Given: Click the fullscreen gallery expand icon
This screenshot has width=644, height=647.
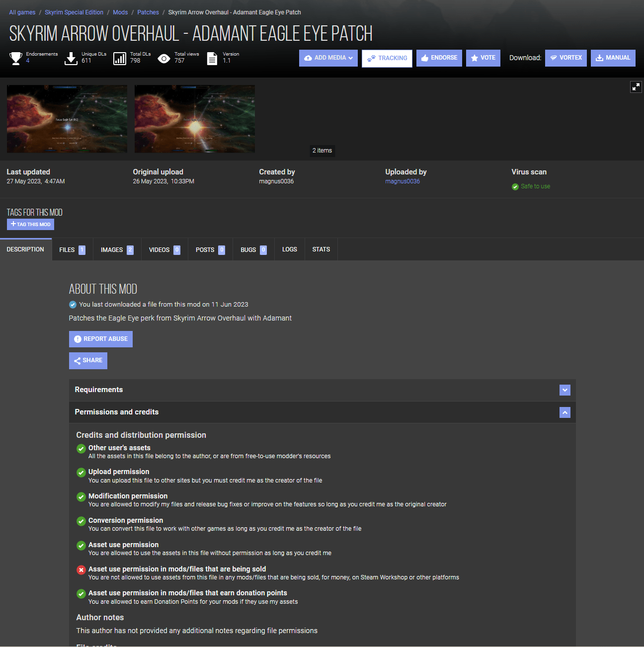Looking at the screenshot, I should [636, 87].
